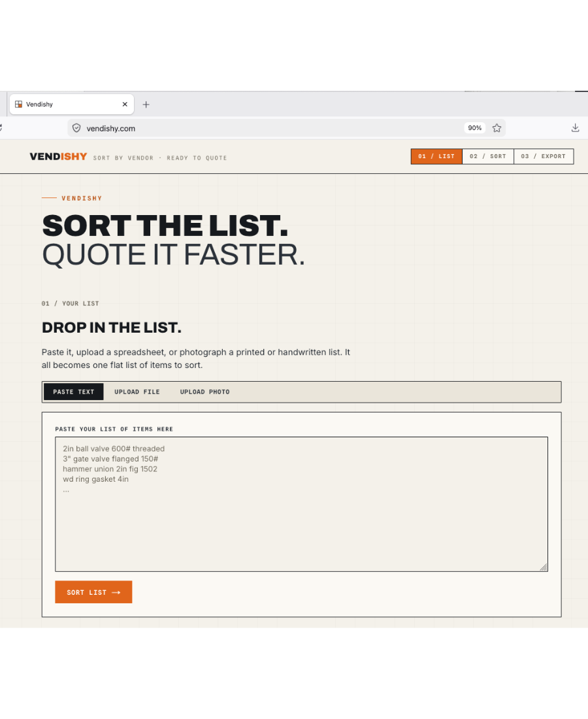Open the downloads icon in toolbar
Image resolution: width=588 pixels, height=719 pixels.
pyautogui.click(x=575, y=128)
